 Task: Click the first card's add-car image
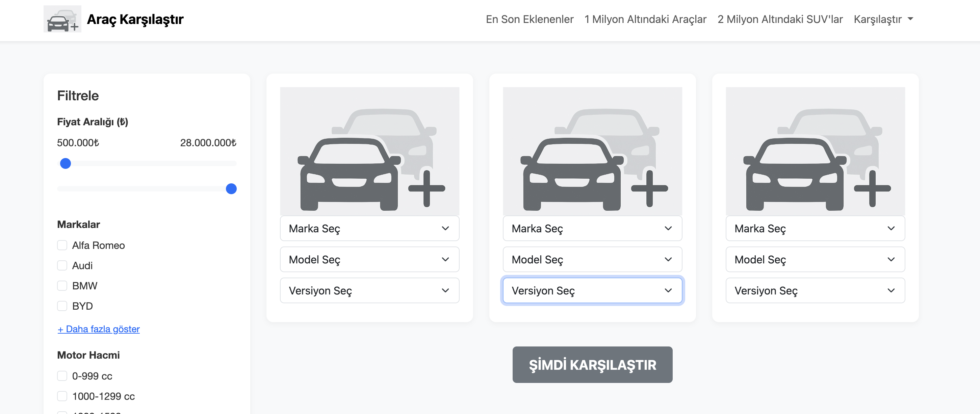(369, 151)
